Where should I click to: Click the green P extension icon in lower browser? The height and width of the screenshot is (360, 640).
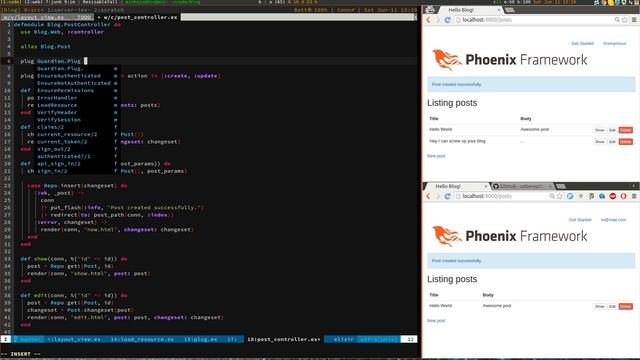pyautogui.click(x=591, y=196)
